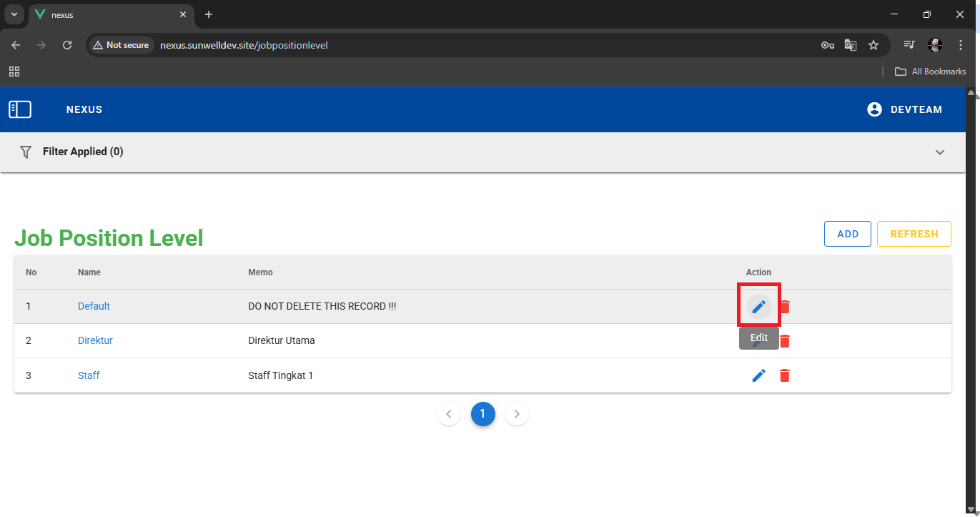This screenshot has width=980, height=517.
Task: Open Chrome's three-dot menu
Action: (x=960, y=45)
